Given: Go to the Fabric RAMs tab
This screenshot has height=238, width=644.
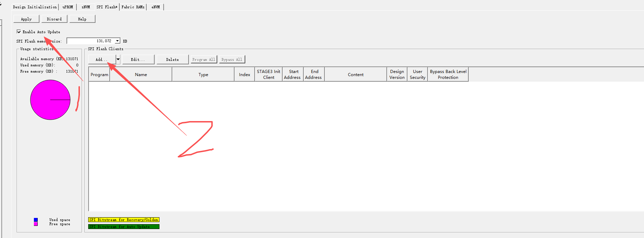Looking at the screenshot, I should click(x=133, y=7).
